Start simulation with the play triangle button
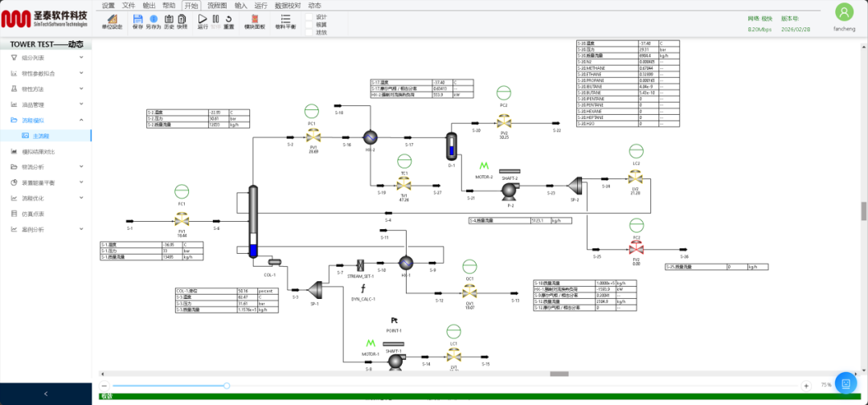868x405 pixels. pyautogui.click(x=203, y=18)
